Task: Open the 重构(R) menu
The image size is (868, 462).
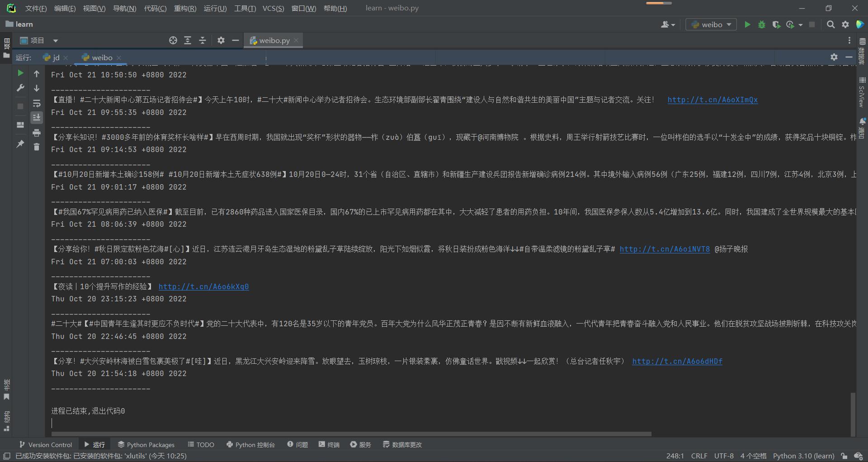Action: 185,8
